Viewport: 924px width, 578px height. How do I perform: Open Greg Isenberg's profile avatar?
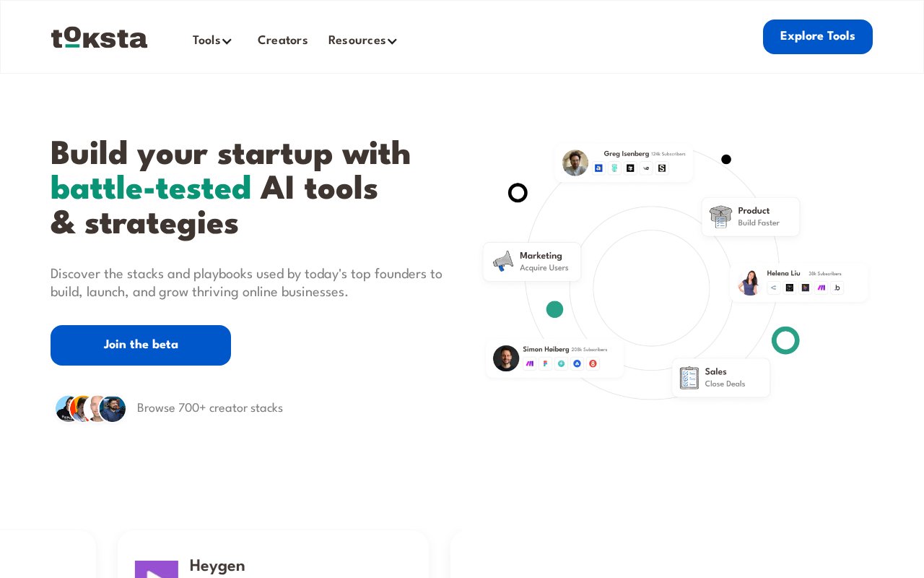575,163
